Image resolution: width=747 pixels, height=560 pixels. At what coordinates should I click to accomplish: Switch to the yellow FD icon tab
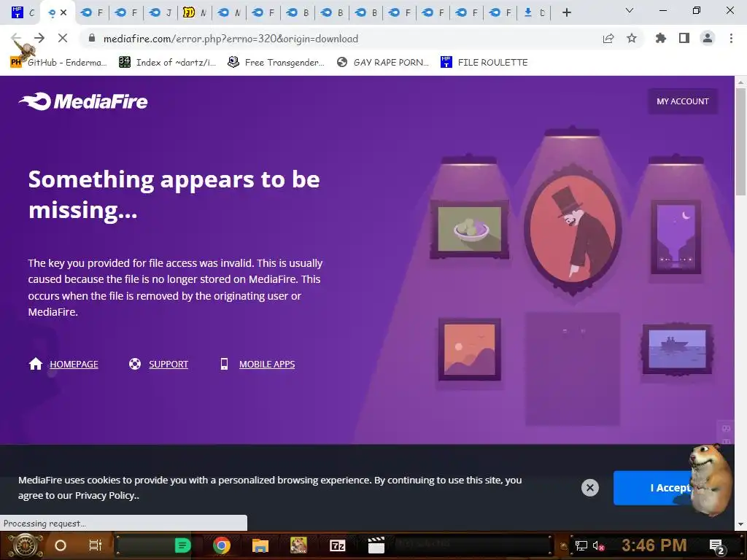click(195, 12)
